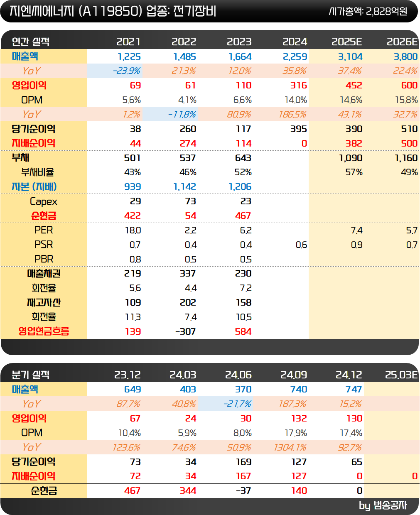Select 지배순이익 value 274
The width and height of the screenshot is (420, 515).
click(x=188, y=143)
